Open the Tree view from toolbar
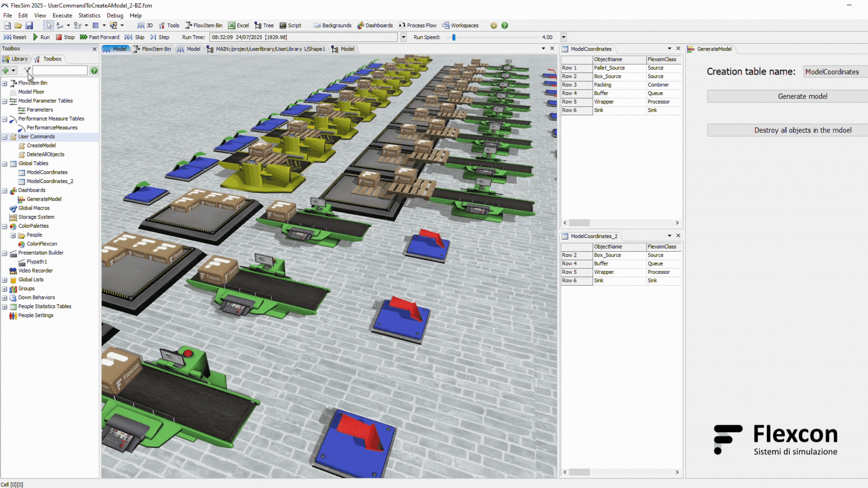Image resolution: width=868 pixels, height=488 pixels. (x=264, y=25)
